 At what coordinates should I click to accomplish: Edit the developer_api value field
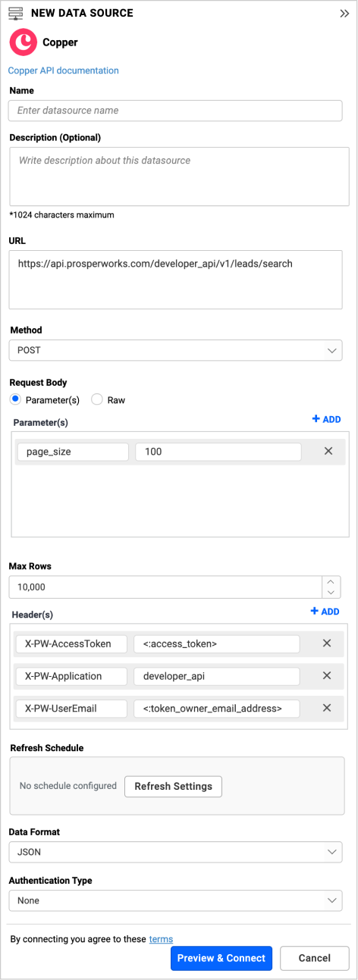[217, 676]
